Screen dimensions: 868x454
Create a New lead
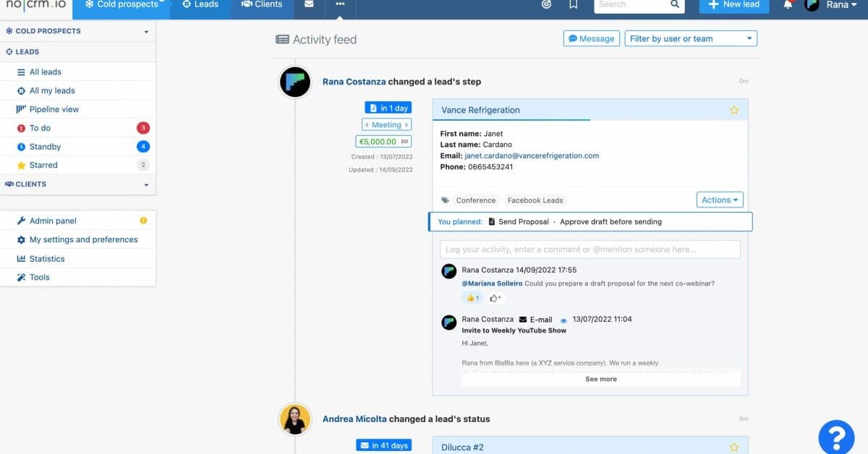(x=734, y=5)
